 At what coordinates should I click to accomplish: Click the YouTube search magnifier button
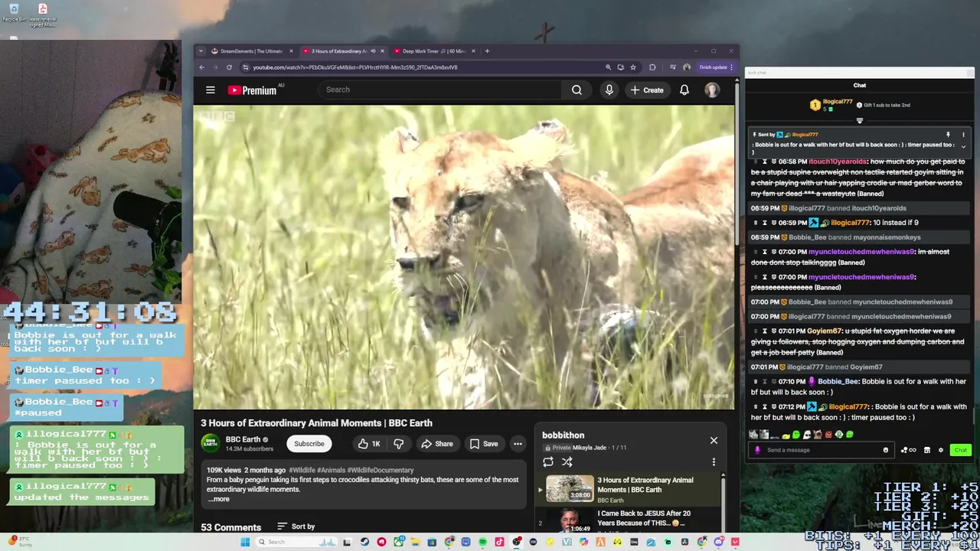click(x=577, y=90)
